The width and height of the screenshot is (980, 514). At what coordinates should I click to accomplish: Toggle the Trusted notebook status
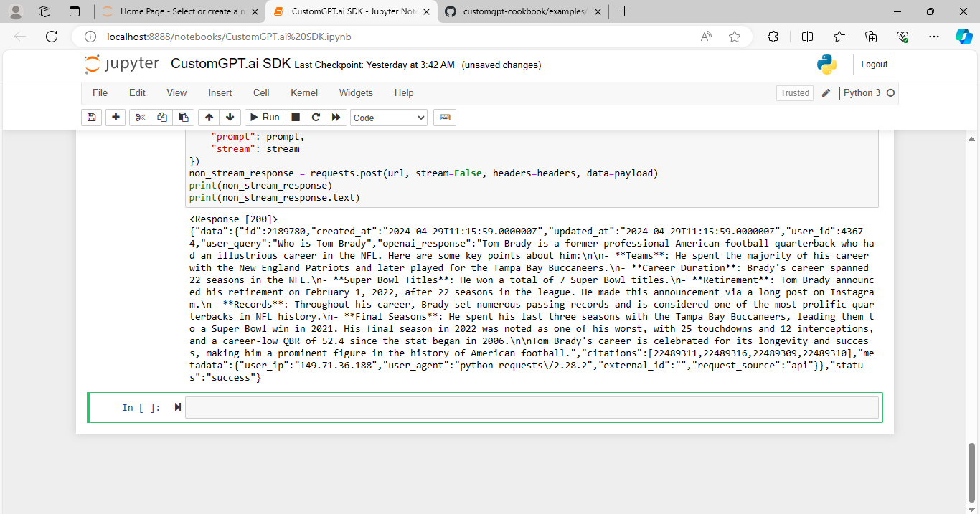pyautogui.click(x=794, y=92)
